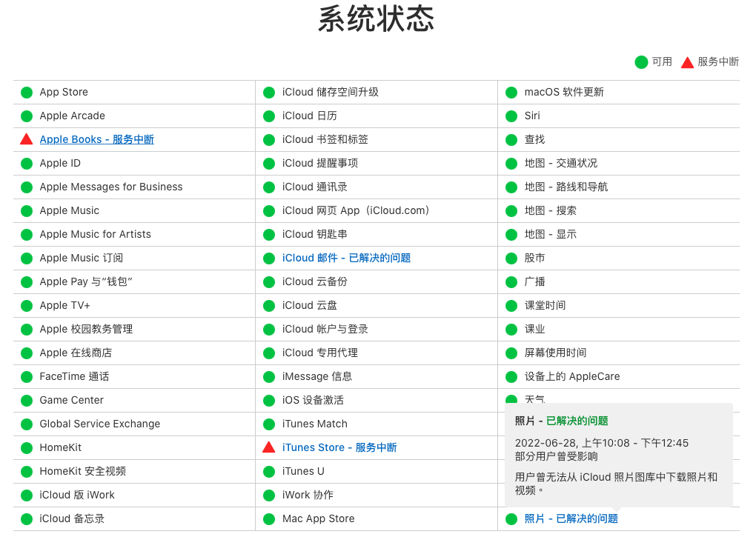Click the Apple Pay 与"钱包" text
The image size is (756, 534).
tap(86, 281)
